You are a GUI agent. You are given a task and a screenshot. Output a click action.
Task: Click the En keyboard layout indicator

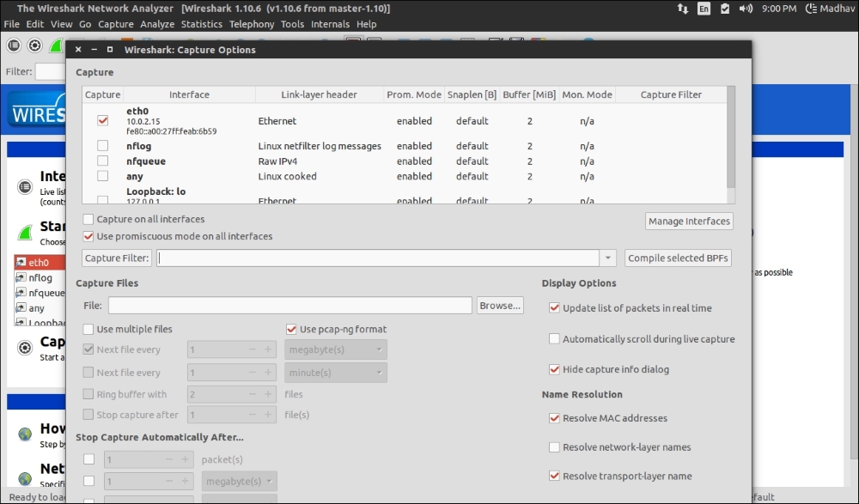[x=704, y=9]
